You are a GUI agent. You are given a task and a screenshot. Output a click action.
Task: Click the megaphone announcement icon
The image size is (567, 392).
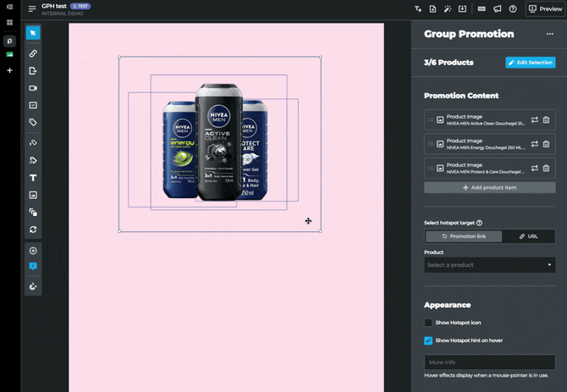[x=498, y=9]
